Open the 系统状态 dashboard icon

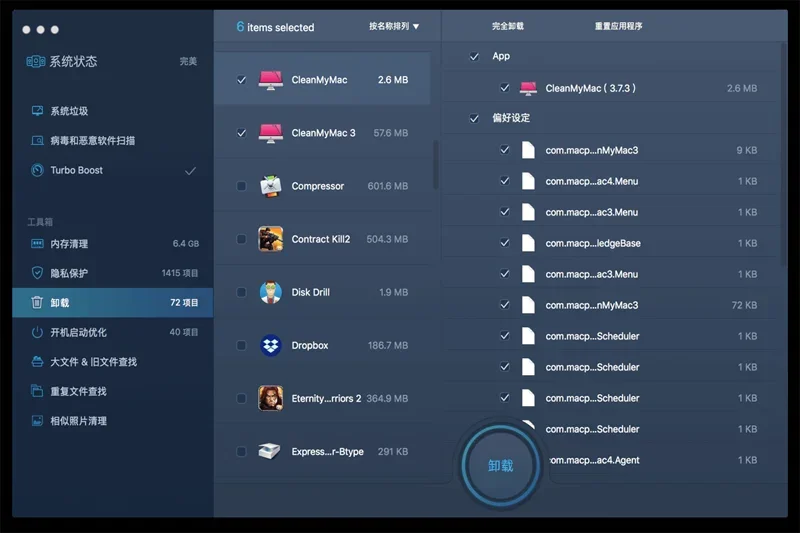coord(36,62)
